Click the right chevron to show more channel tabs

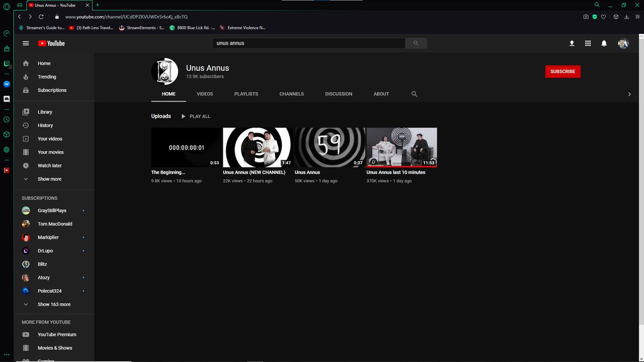[x=630, y=94]
